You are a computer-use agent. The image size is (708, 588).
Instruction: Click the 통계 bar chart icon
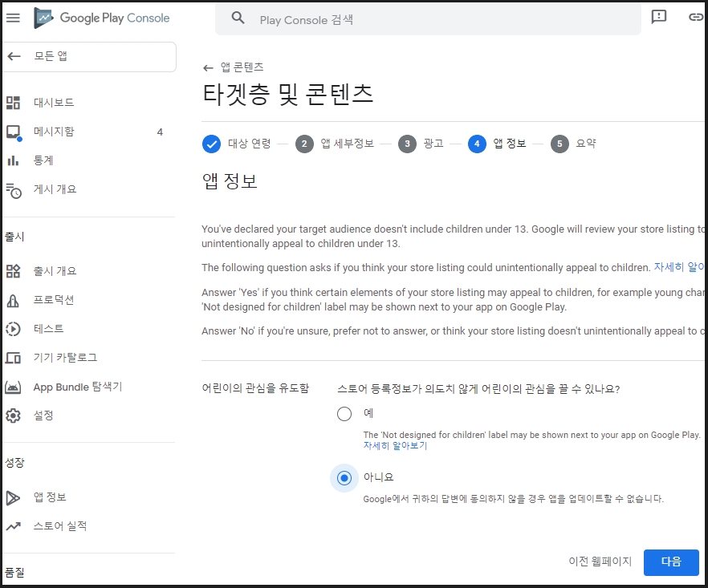(13, 160)
